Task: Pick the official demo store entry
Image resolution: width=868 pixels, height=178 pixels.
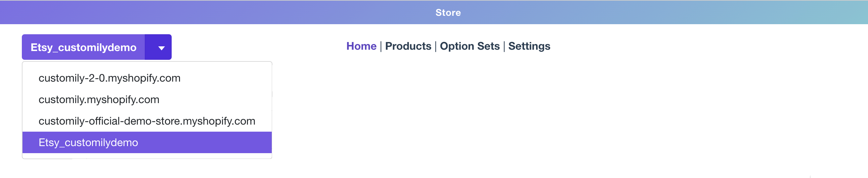Action: tap(146, 121)
